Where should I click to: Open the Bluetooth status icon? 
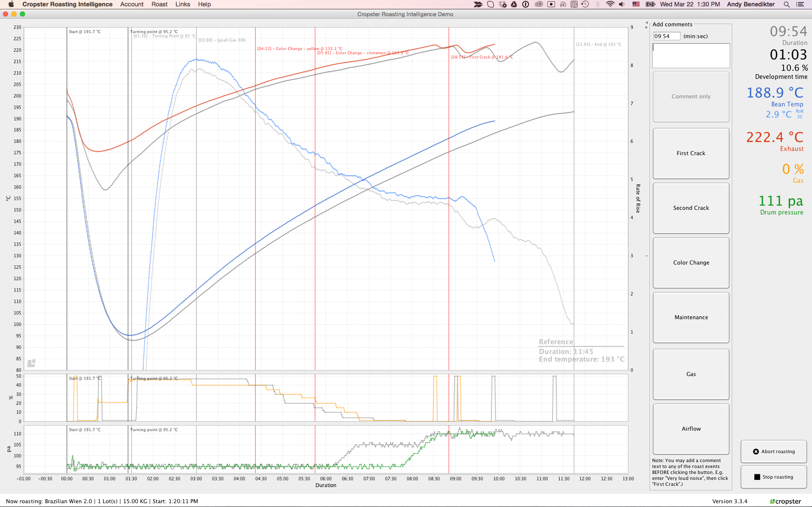tap(597, 4)
